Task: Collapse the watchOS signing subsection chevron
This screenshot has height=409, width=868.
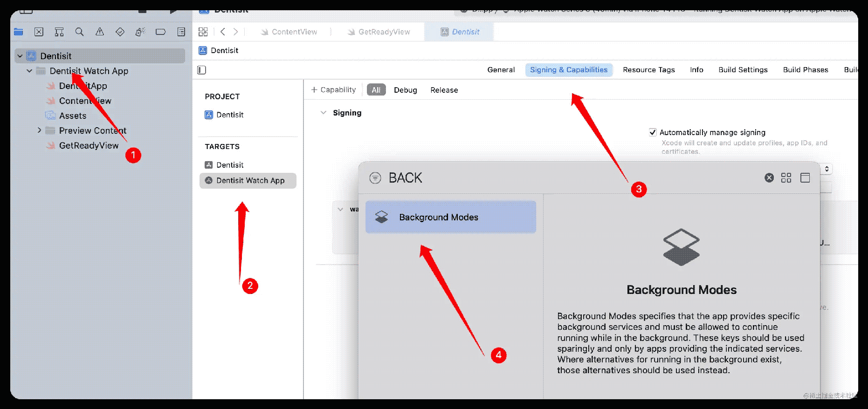Action: coord(340,209)
